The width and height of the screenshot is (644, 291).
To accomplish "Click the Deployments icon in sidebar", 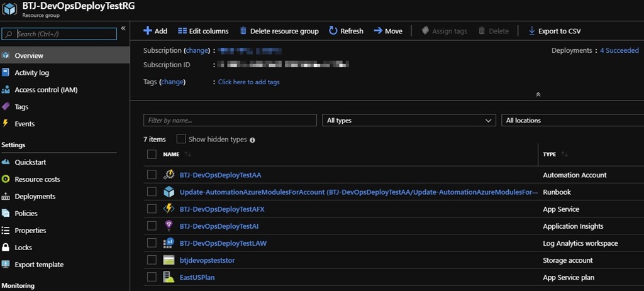I will 6,196.
